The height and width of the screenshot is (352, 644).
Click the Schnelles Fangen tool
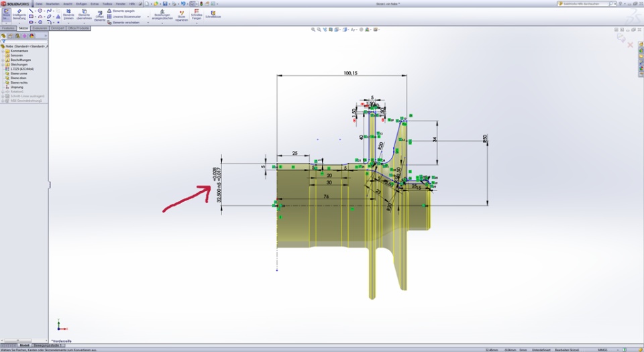click(197, 14)
